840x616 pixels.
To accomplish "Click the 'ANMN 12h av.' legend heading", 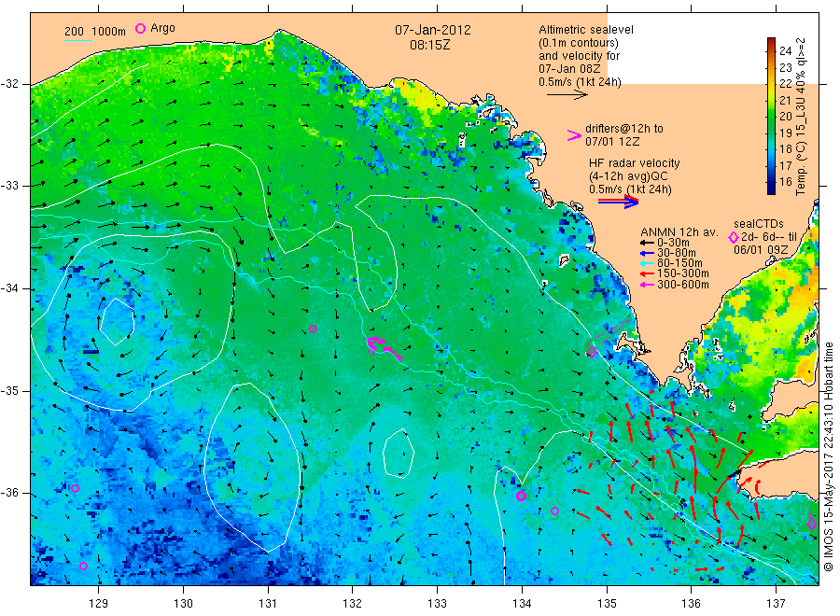I will [679, 232].
